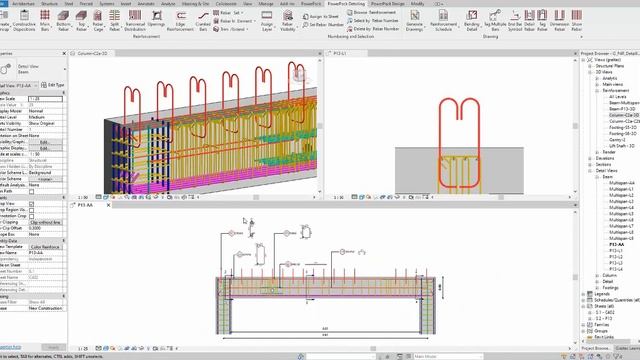This screenshot has height=360, width=640.
Task: Toggle the Annotation Crop checkbox
Action: 31,216
